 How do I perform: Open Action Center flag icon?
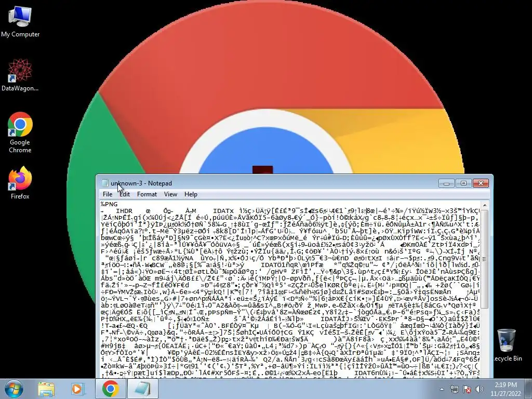467,390
